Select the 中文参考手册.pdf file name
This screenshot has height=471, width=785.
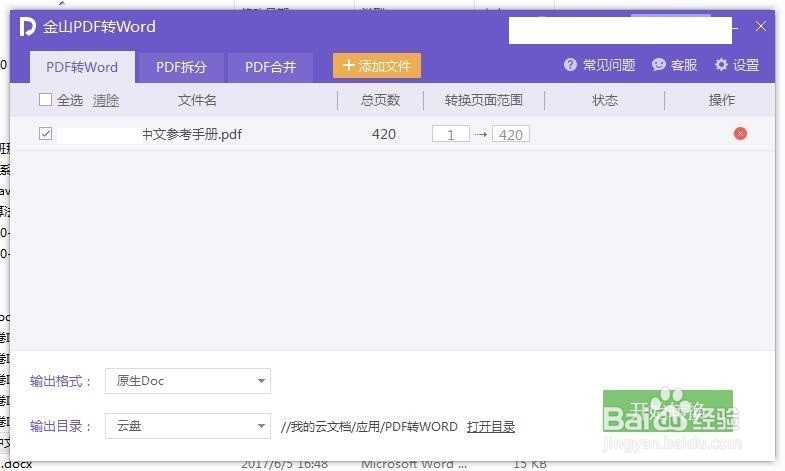click(x=192, y=134)
